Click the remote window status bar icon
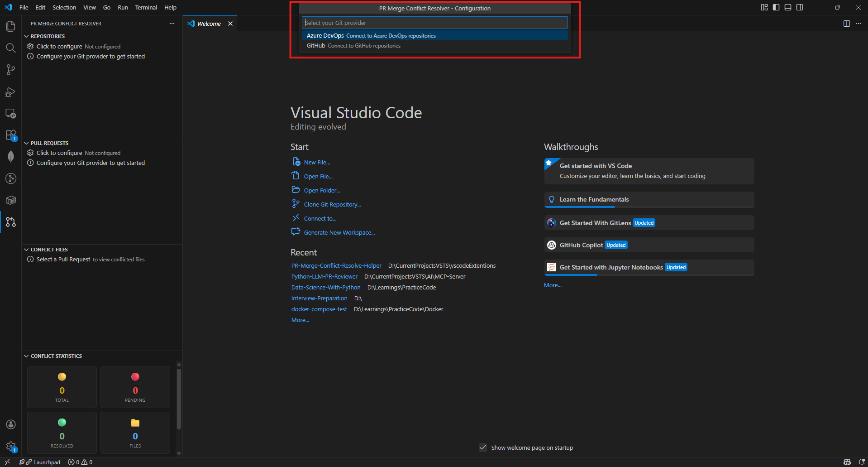The image size is (868, 467). [x=7, y=462]
